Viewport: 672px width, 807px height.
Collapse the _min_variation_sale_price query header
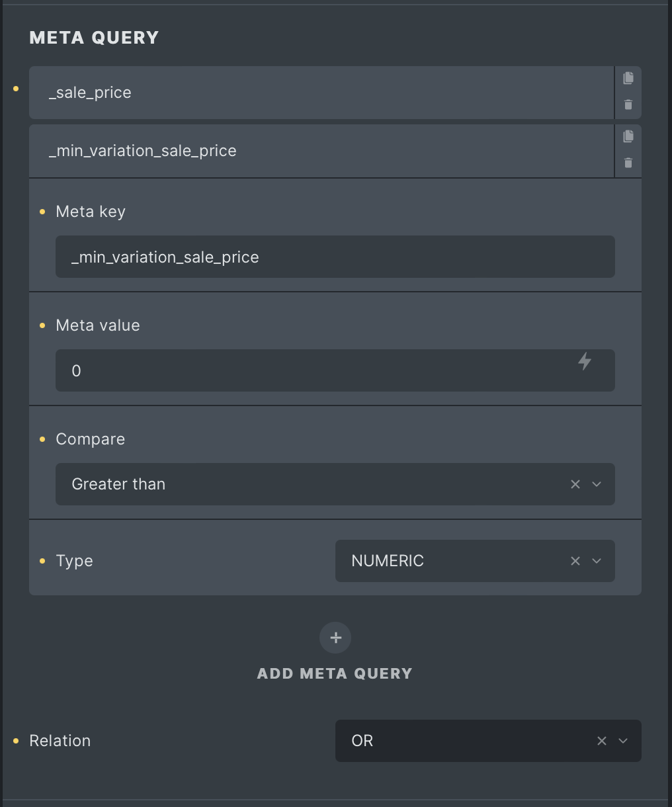[x=321, y=151]
